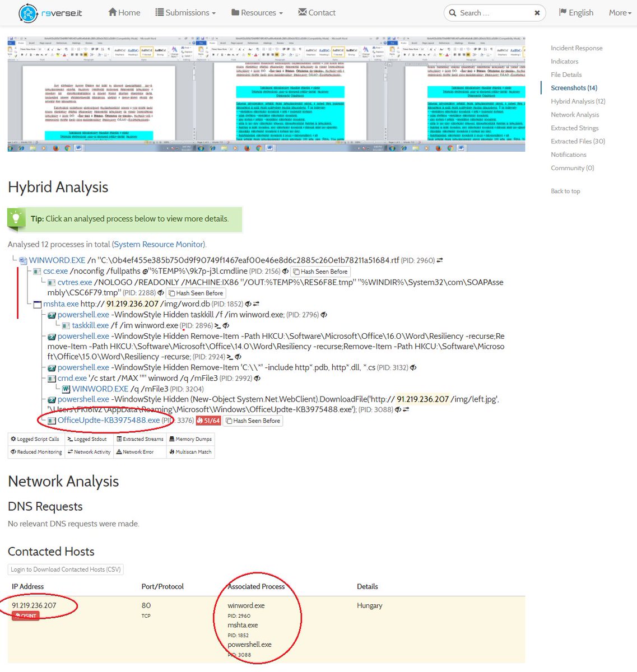Viewport: 637px width, 672px height.
Task: Click Back to top
Action: (x=565, y=192)
